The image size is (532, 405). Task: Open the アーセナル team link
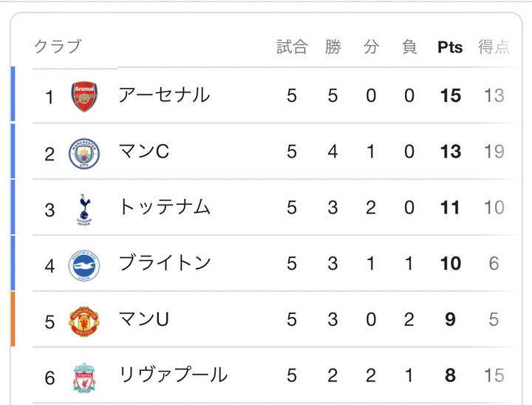pyautogui.click(x=164, y=95)
